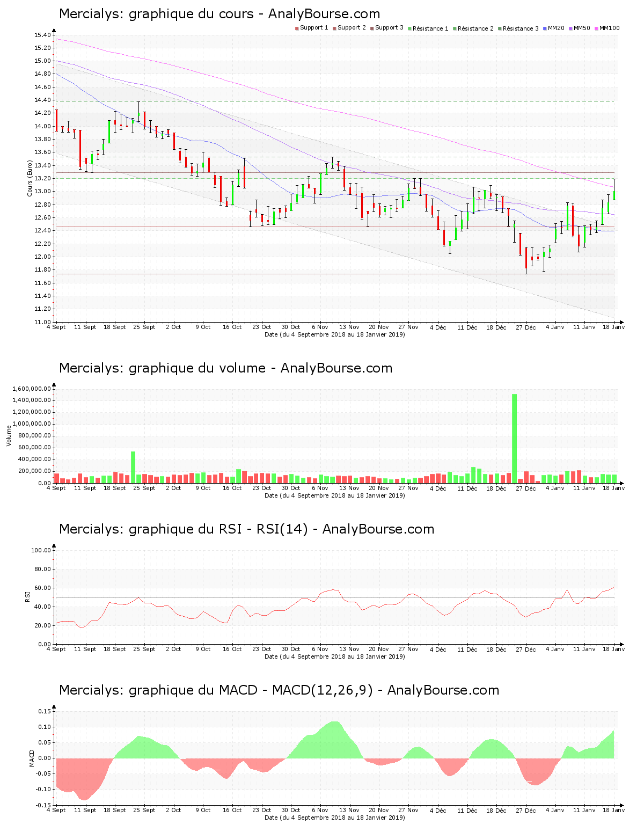The width and height of the screenshot is (644, 832).
Task: Click the date range caption under volume chart
Action: (x=335, y=495)
